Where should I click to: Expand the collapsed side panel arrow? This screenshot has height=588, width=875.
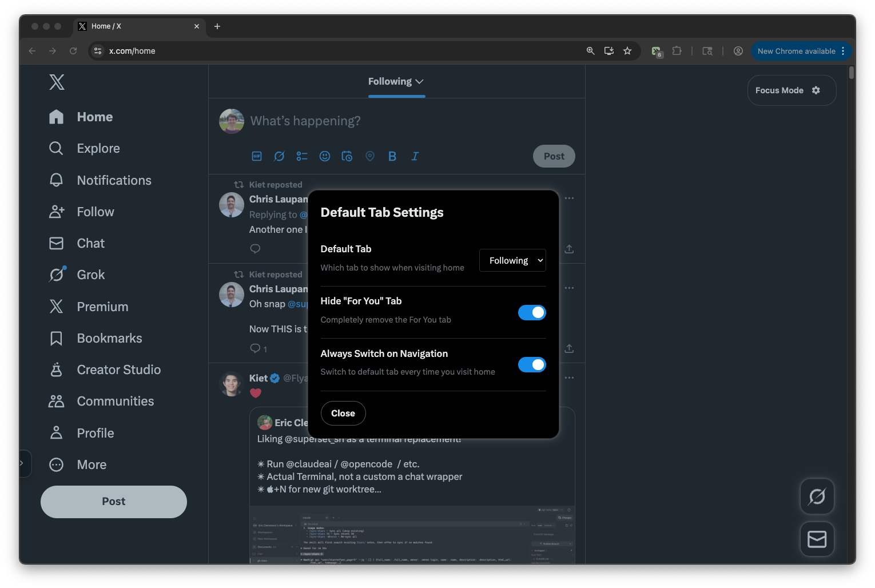22,463
